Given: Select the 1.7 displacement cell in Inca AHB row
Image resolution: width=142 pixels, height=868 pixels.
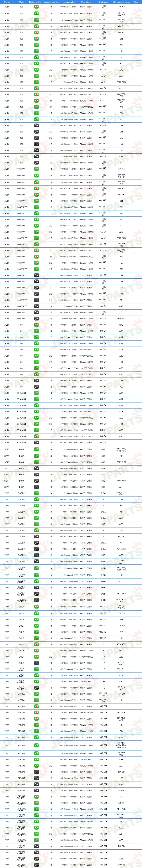Looking at the screenshot, I should pyautogui.click(x=51, y=468).
